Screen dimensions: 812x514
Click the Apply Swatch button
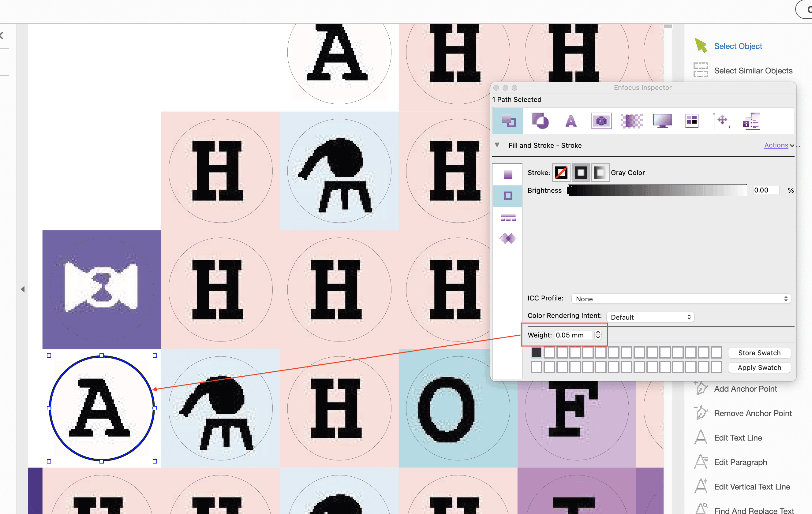pyautogui.click(x=759, y=367)
